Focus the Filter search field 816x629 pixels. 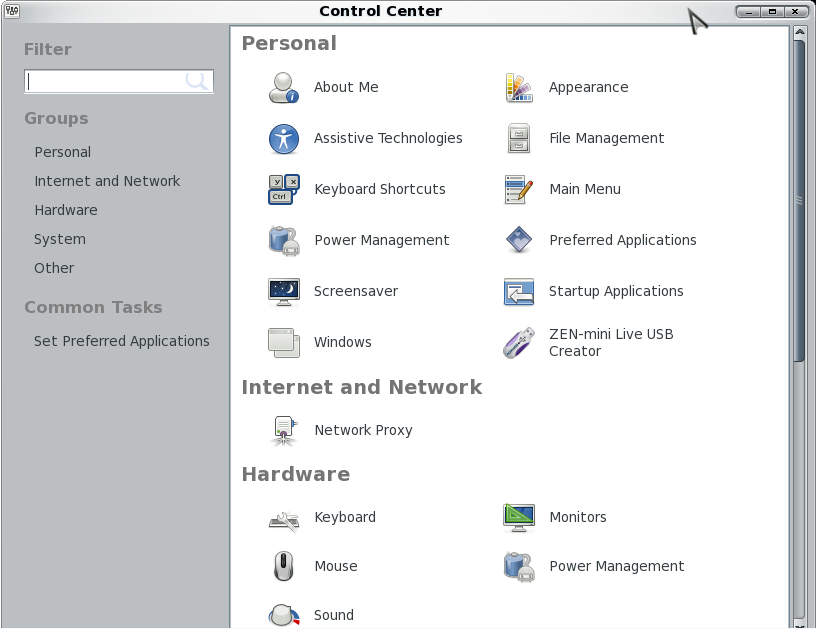[x=119, y=81]
